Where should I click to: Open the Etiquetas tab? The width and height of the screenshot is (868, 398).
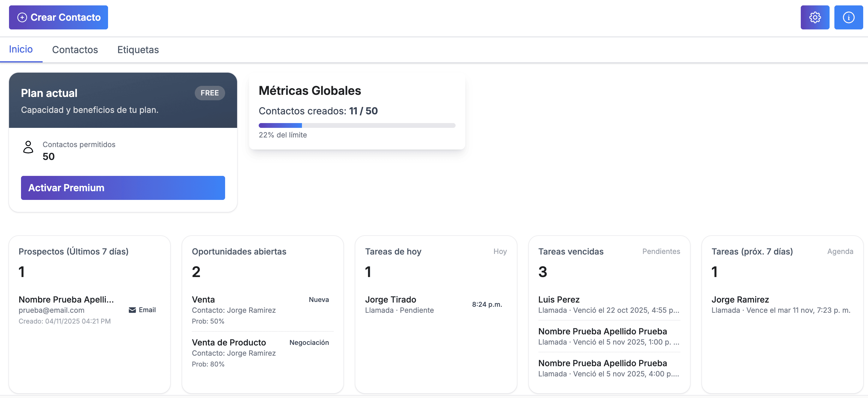click(138, 50)
